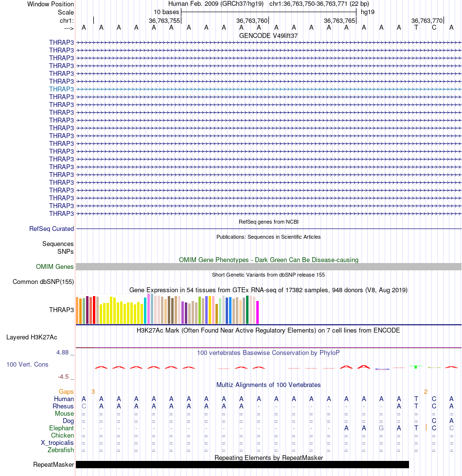The width and height of the screenshot is (462, 476).
Task: Click the Scale label
Action: point(66,12)
